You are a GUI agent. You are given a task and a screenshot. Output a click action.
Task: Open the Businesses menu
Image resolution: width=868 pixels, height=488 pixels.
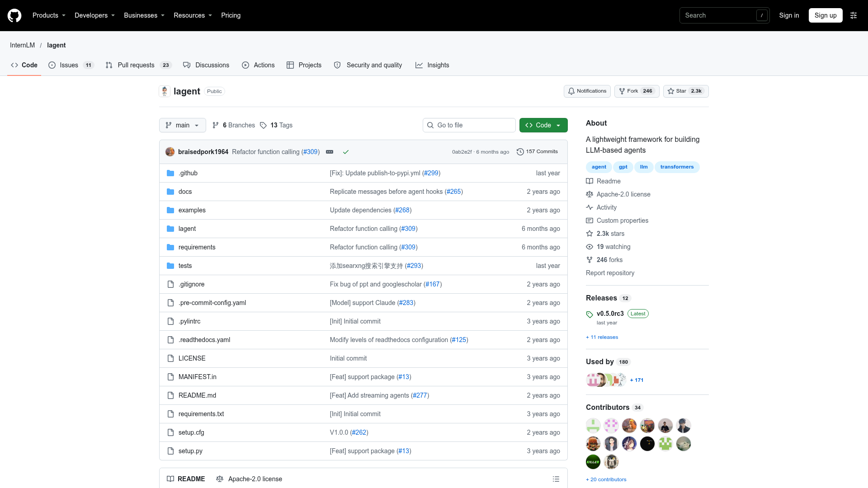pyautogui.click(x=144, y=15)
